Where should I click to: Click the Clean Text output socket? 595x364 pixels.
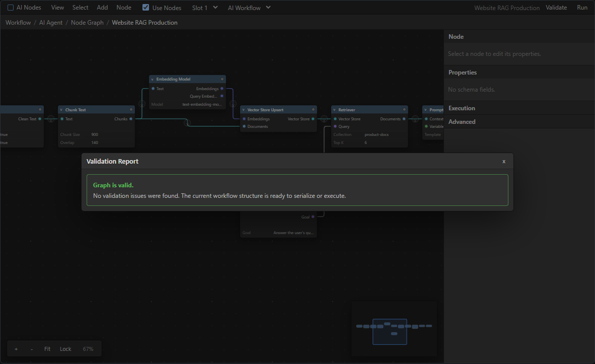pos(40,119)
